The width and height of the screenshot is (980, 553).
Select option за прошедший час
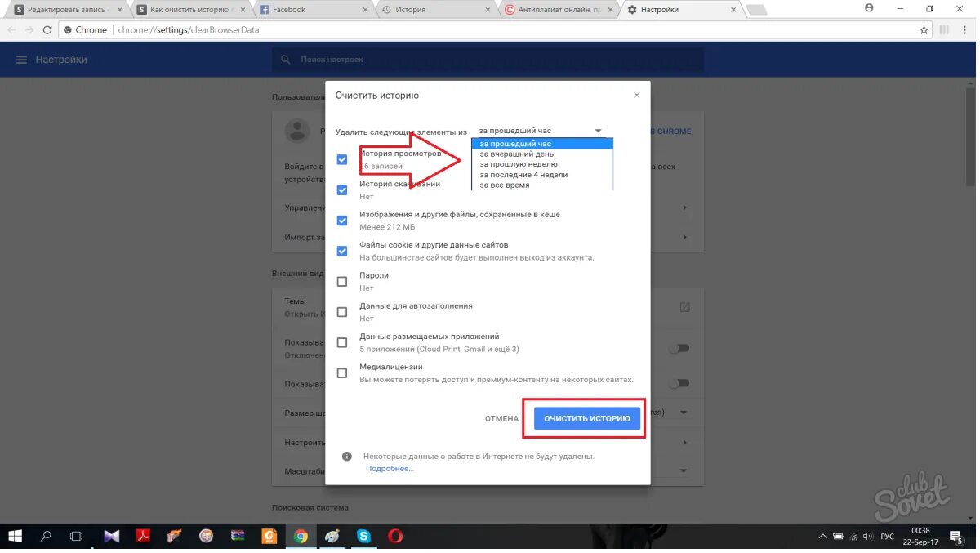click(542, 144)
